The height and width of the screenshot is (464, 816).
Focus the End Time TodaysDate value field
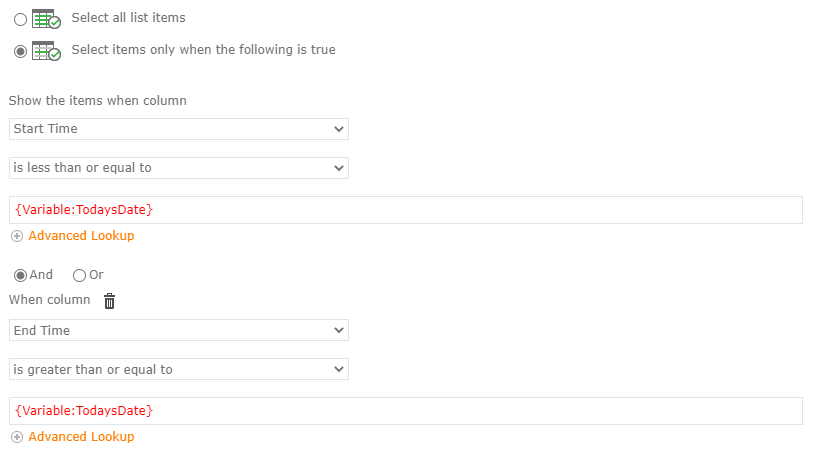click(x=406, y=411)
